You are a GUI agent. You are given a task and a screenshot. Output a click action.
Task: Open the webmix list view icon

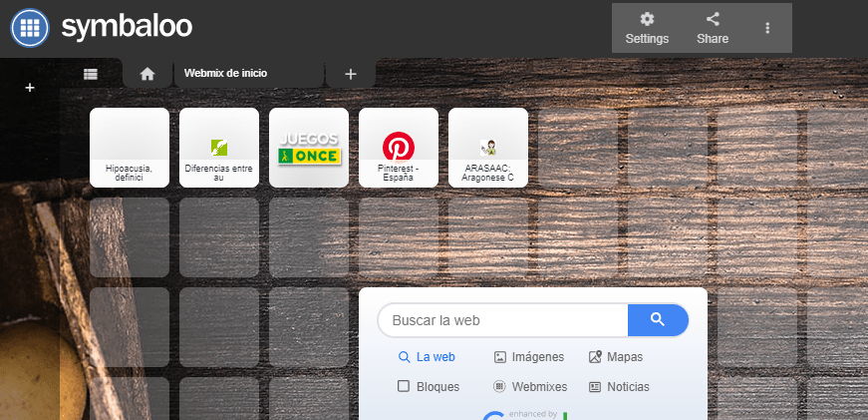tap(91, 74)
